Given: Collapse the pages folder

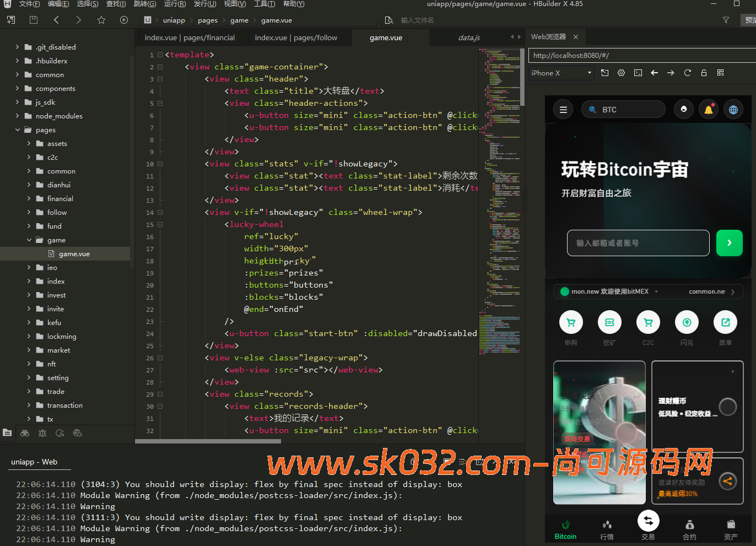Looking at the screenshot, I should (18, 129).
